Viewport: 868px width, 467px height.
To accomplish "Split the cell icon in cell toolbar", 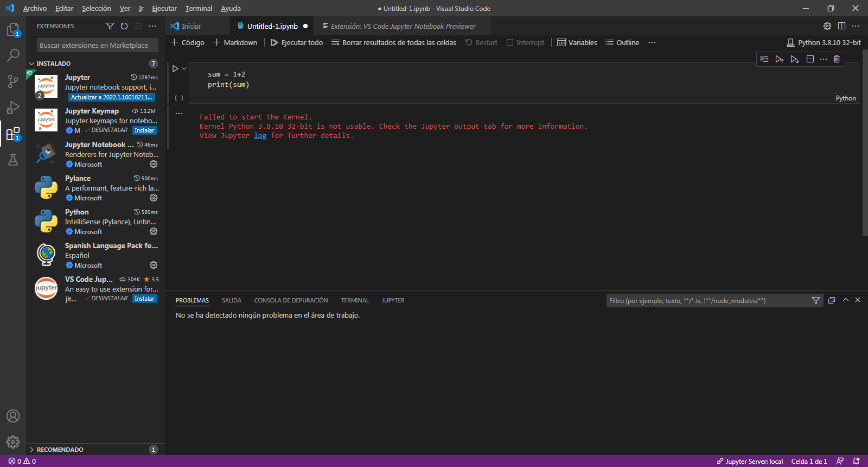I will (810, 59).
